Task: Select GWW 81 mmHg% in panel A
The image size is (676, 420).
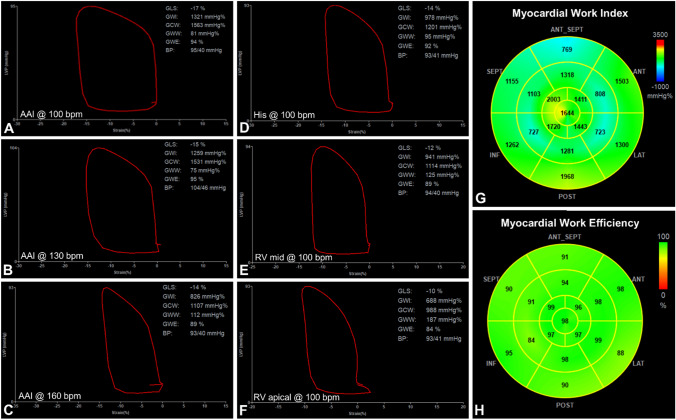Action: [205, 34]
